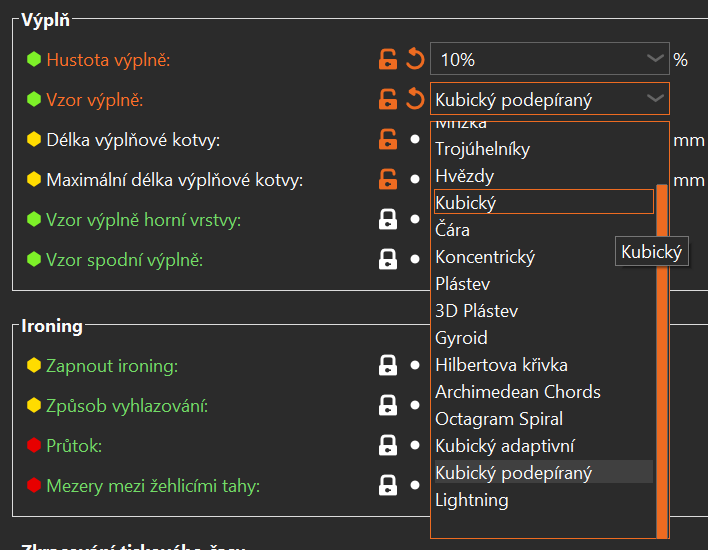The image size is (708, 550).
Task: Click the lock icon next to Způsob vyhlazování
Action: [387, 406]
